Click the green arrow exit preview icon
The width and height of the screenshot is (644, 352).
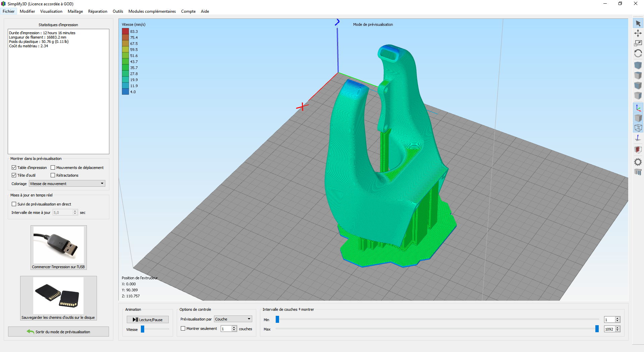point(31,332)
